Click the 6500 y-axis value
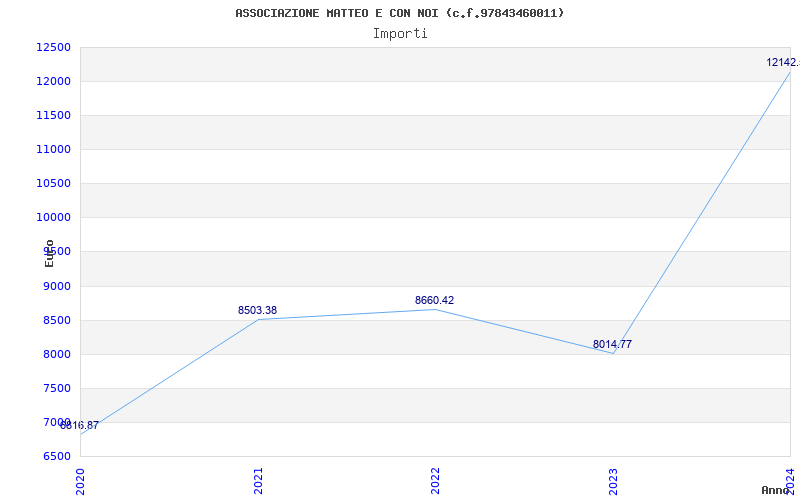 coord(57,456)
